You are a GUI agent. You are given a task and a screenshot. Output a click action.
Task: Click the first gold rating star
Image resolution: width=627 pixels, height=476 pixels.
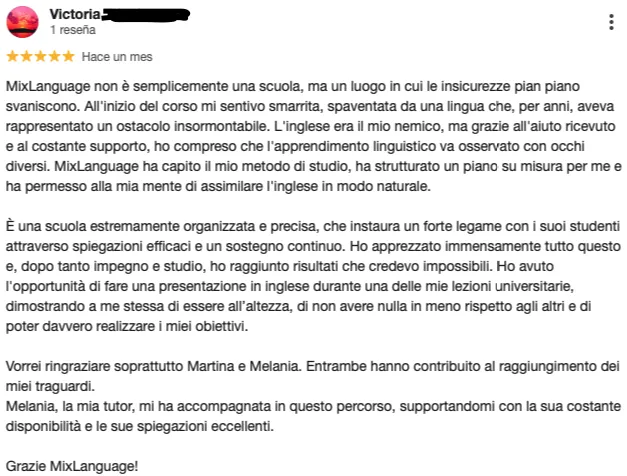click(x=12, y=56)
